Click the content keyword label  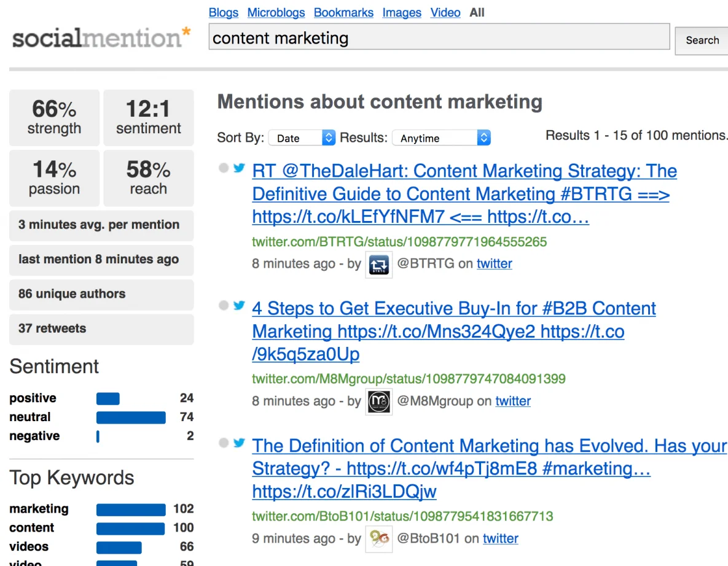31,528
